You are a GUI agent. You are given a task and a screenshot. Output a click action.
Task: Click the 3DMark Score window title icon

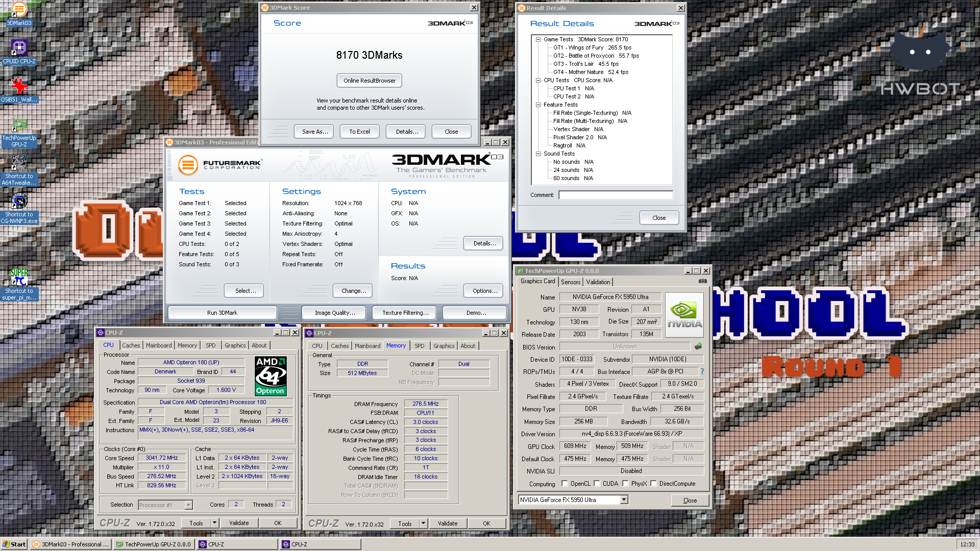click(265, 8)
